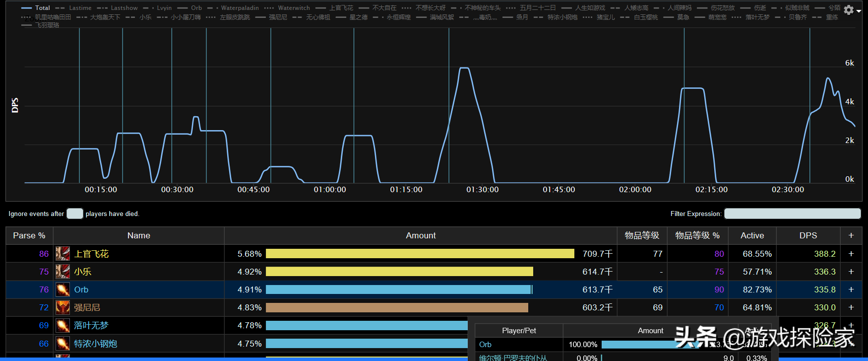Click the amount value 709.7千
The width and height of the screenshot is (868, 361).
tap(597, 254)
